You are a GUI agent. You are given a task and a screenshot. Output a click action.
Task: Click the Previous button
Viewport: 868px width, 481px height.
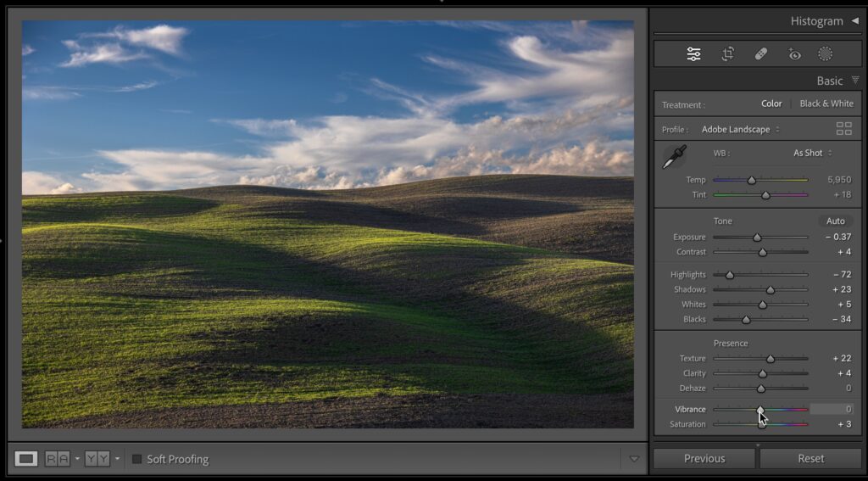click(x=704, y=458)
